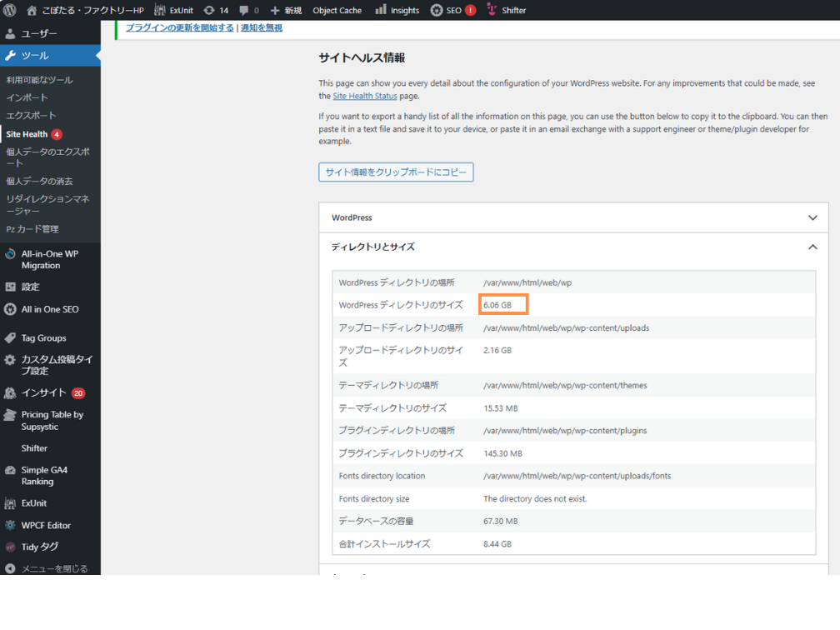Select Pz カード管理 submenu item
The width and height of the screenshot is (840, 630).
coord(32,228)
